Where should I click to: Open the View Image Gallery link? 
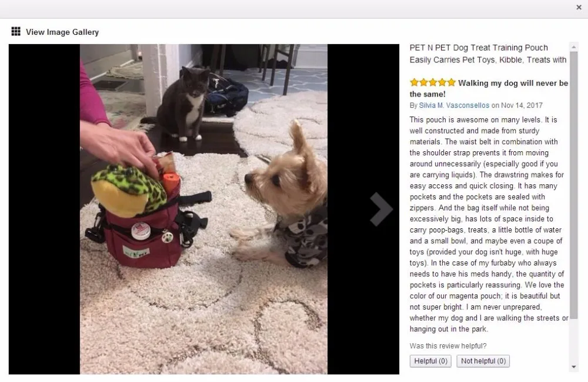pyautogui.click(x=62, y=32)
